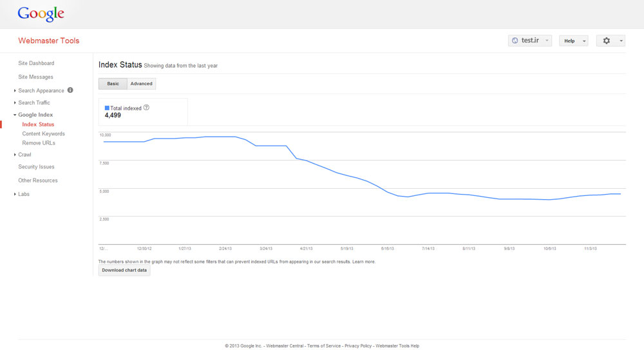Viewport: 644px width, 350px height.
Task: Click the 11/3/13 date label on chart
Action: (590, 248)
